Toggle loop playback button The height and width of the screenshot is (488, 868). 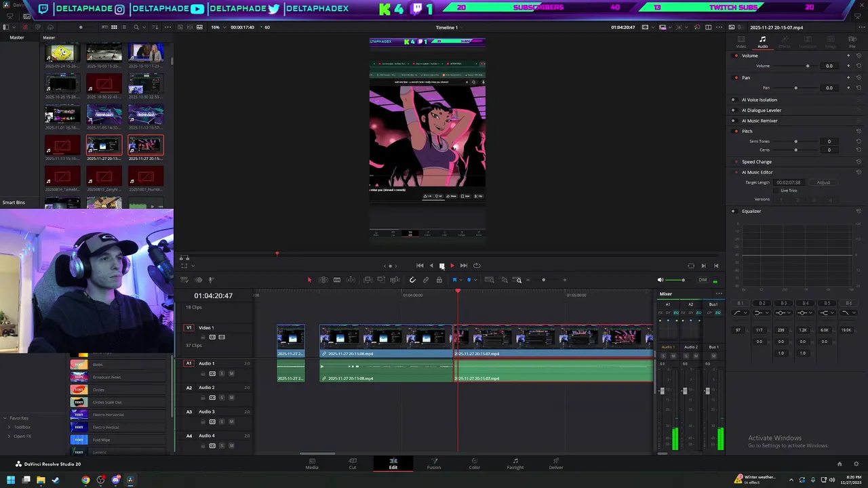(477, 266)
